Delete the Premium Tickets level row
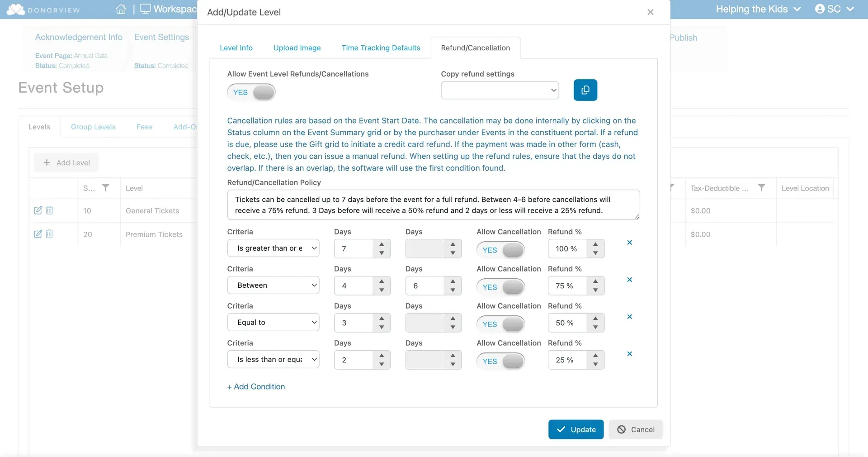 49,234
